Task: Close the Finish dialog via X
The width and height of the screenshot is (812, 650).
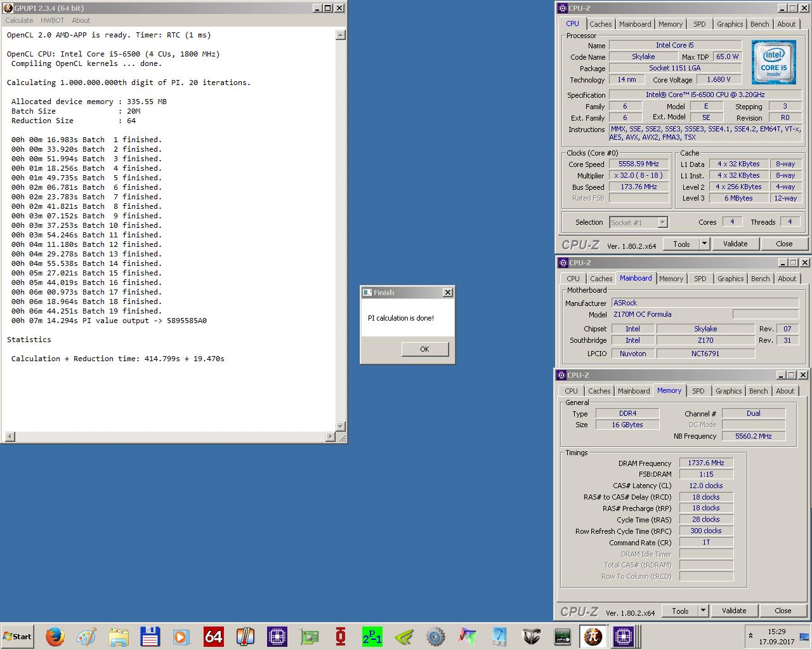Action: click(448, 293)
